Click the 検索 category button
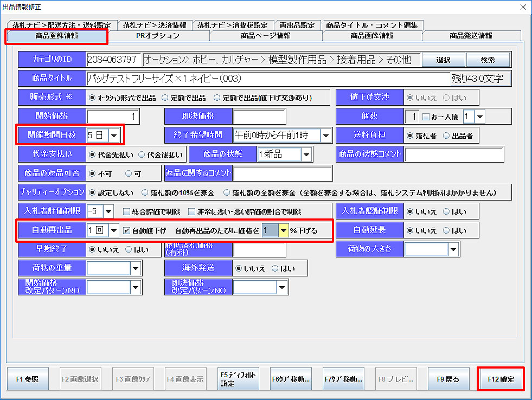This screenshot has width=532, height=400. pyautogui.click(x=488, y=60)
